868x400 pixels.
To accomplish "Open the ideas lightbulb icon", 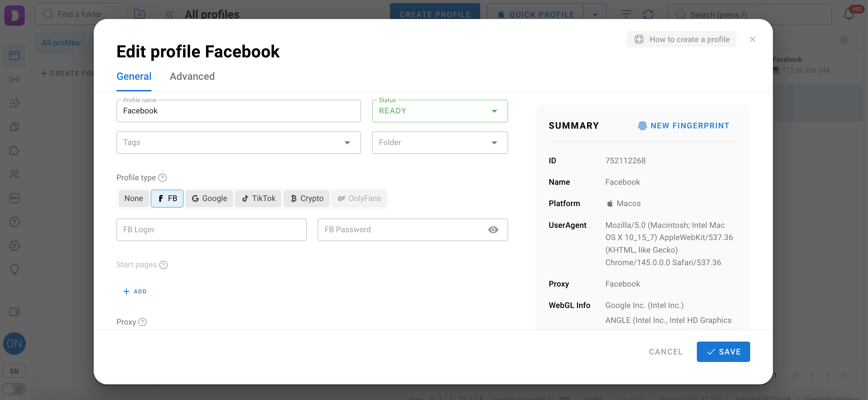I will click(14, 270).
